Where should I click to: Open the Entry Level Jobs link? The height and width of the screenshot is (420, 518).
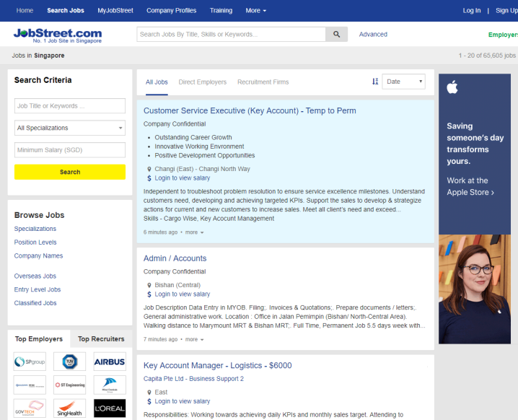tap(38, 289)
